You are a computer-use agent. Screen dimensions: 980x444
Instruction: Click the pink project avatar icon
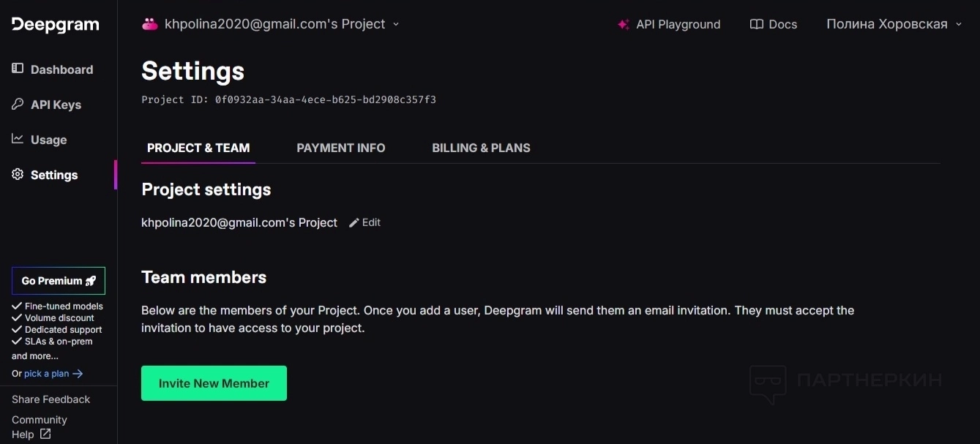pos(150,24)
